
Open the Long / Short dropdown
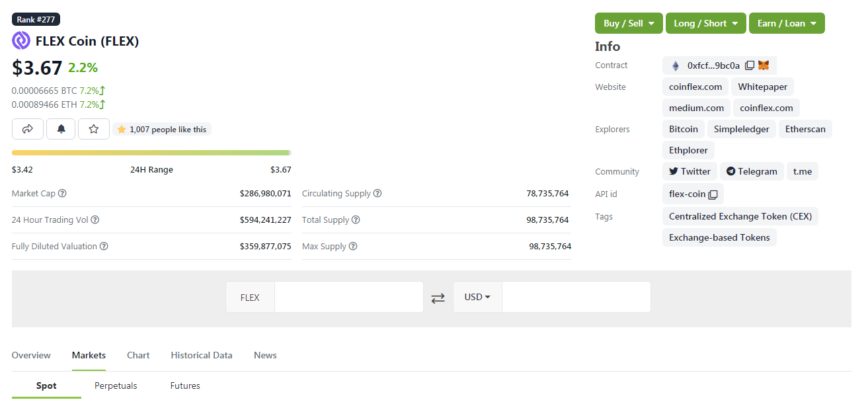tap(706, 23)
